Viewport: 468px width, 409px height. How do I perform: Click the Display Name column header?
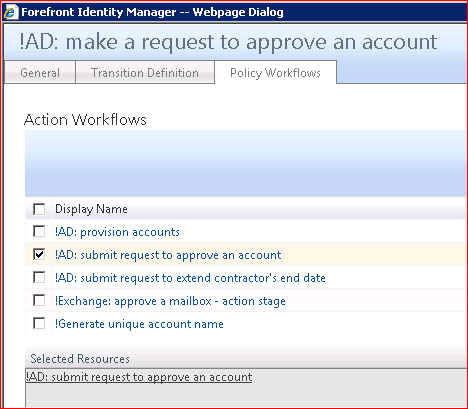point(91,209)
